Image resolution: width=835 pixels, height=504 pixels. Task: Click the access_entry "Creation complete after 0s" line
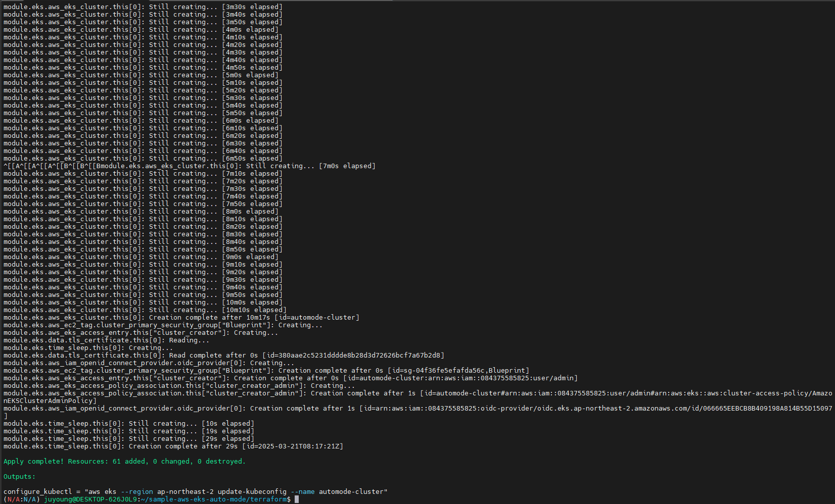click(291, 378)
